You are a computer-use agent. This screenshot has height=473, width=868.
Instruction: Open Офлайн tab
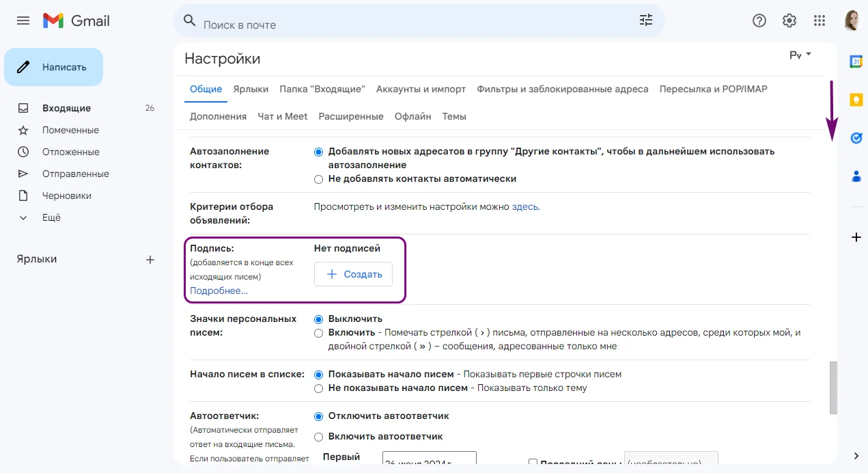coord(413,116)
